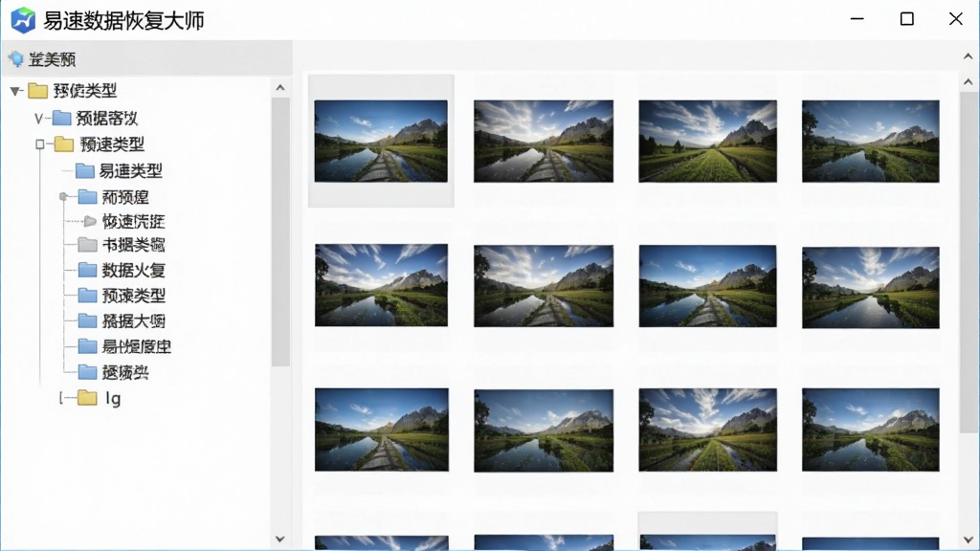Toggle the square box expander beside the yellow subfolder
Viewport: 980px width, 551px height.
(40, 144)
